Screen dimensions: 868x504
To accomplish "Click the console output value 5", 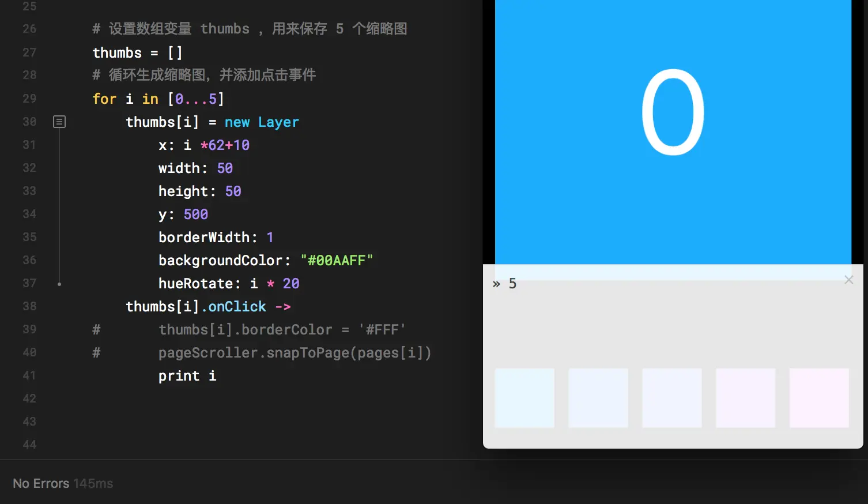I will click(x=512, y=284).
